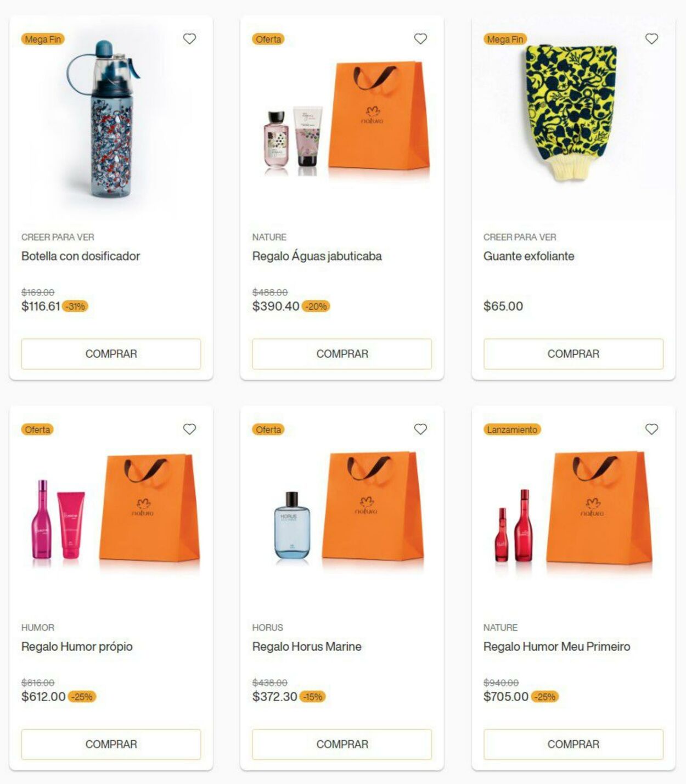
Task: Open the yellow exfoliating glove image
Action: (571, 113)
